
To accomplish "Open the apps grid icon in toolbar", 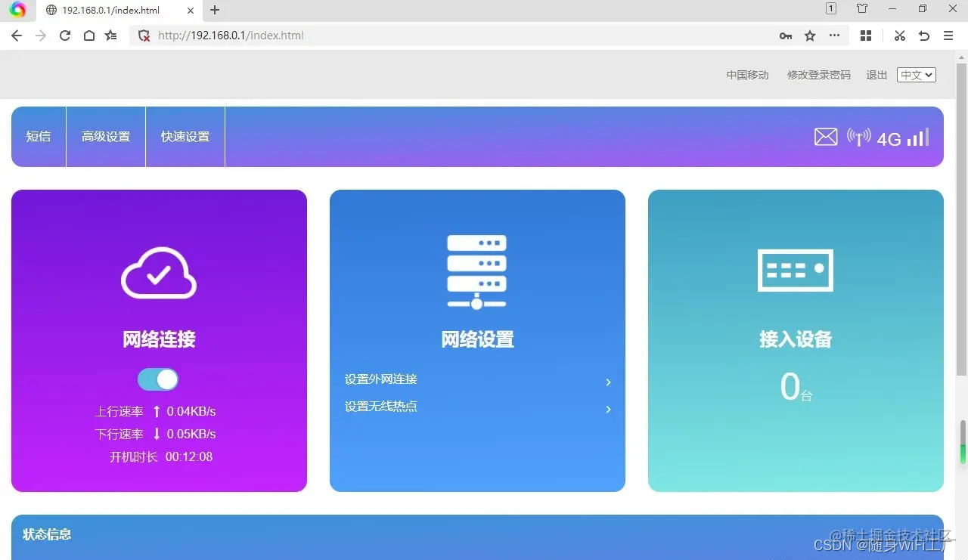I will [866, 36].
